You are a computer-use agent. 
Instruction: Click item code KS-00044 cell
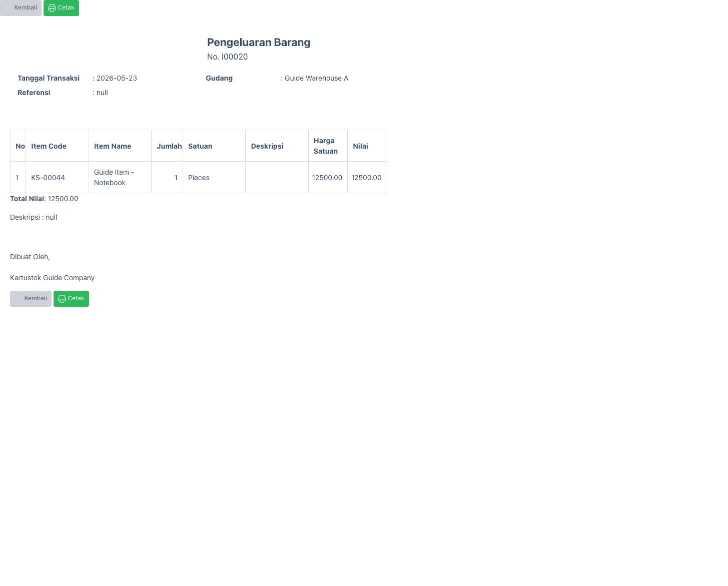pos(57,178)
